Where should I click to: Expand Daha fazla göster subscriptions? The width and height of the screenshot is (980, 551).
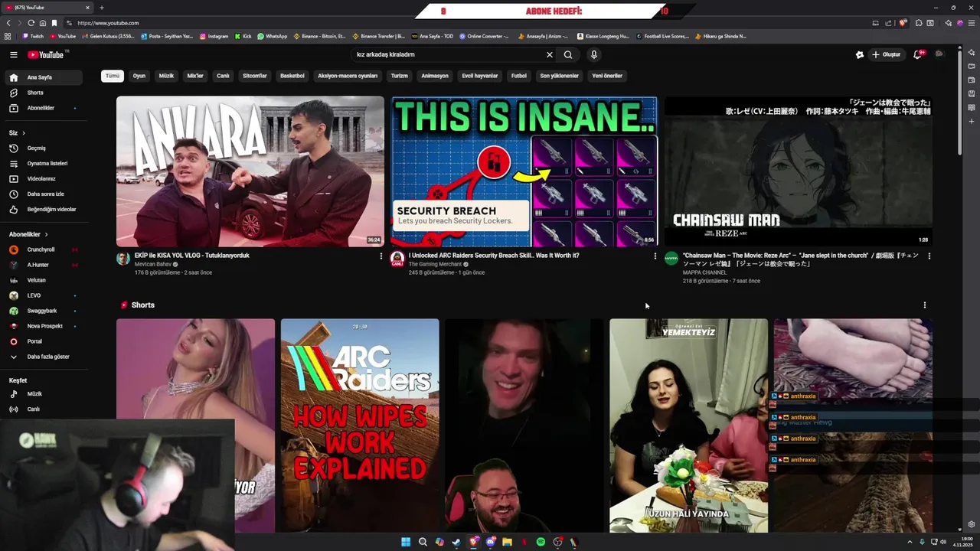coord(43,357)
